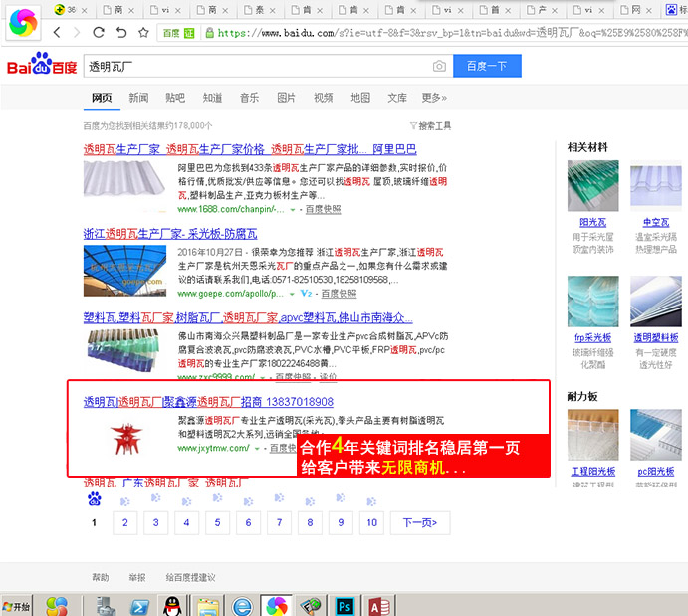Expand dropdown arrow beside www.jxytmw.com URL
The image size is (688, 616).
[x=257, y=448]
